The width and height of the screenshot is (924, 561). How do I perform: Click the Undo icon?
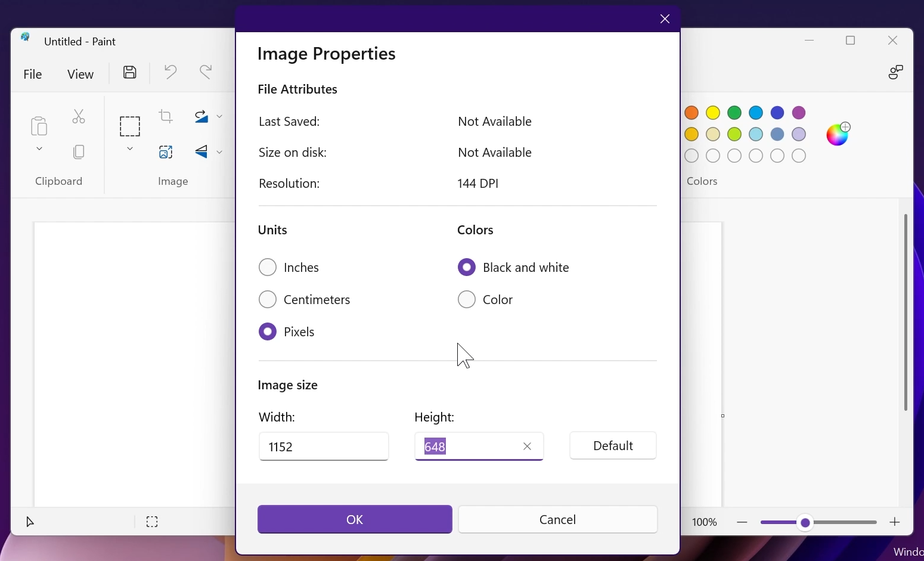[x=171, y=72]
